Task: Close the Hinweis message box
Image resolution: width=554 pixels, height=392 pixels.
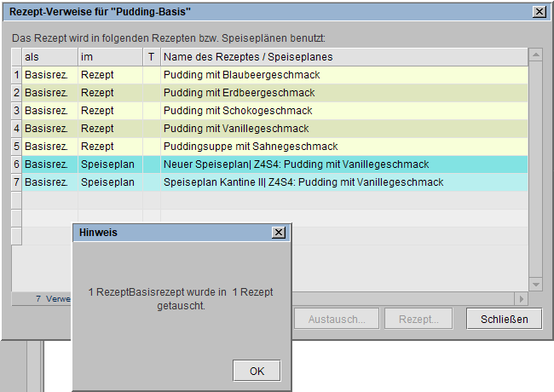Action: pyautogui.click(x=279, y=232)
